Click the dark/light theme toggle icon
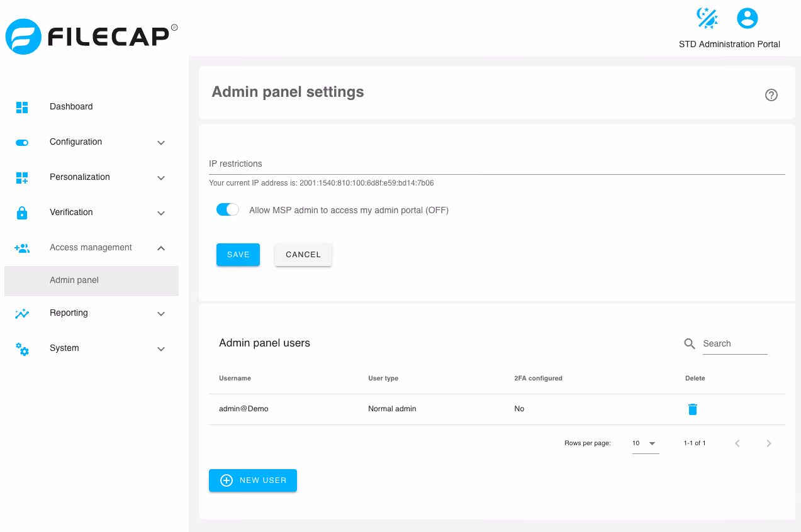This screenshot has width=801, height=532. pos(707,18)
